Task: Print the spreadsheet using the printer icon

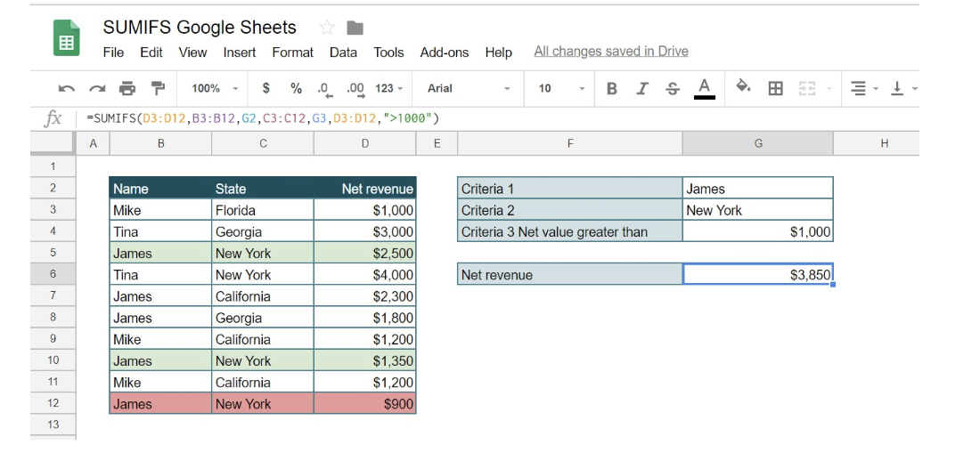Action: [127, 88]
